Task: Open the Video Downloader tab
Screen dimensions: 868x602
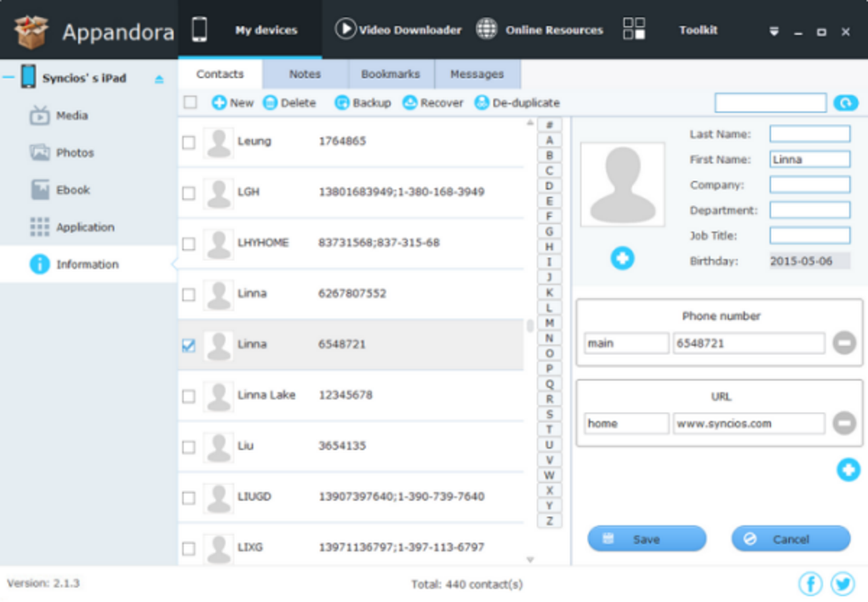Action: (398, 30)
